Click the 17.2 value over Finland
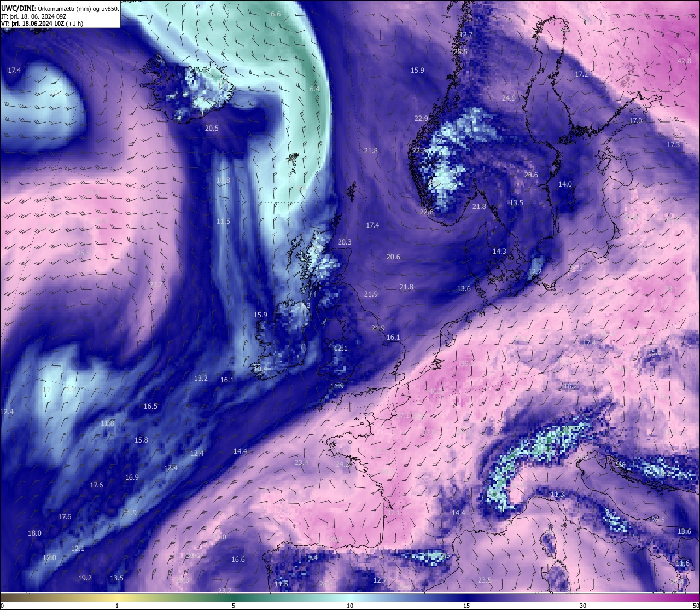This screenshot has width=700, height=610. 581,74
